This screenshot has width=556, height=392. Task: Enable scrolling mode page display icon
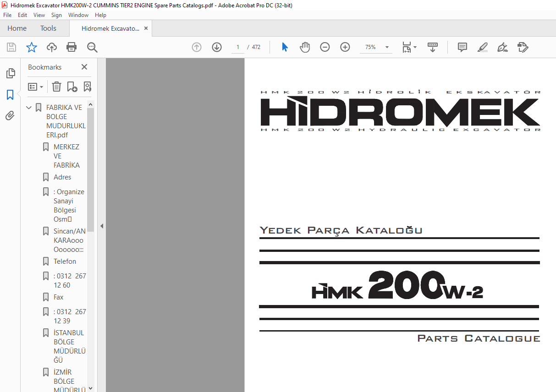433,47
